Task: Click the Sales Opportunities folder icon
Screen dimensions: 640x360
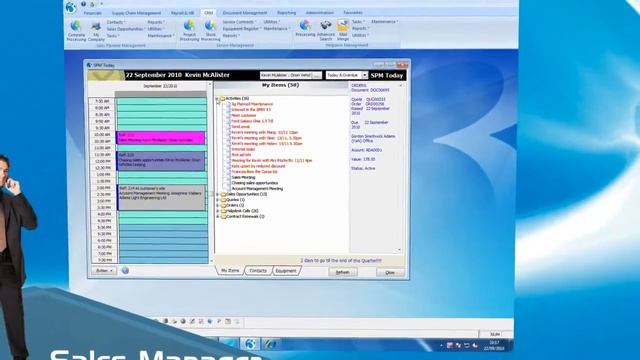Action: pos(223,194)
